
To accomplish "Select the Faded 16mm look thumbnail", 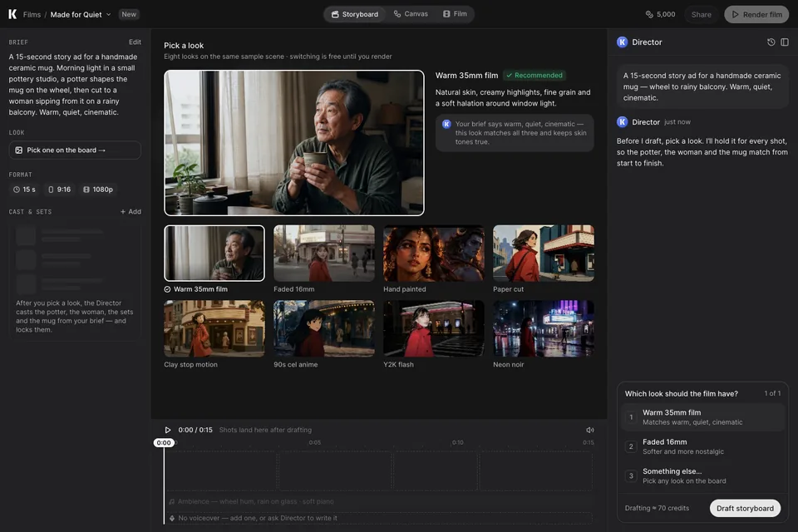I will pos(324,253).
